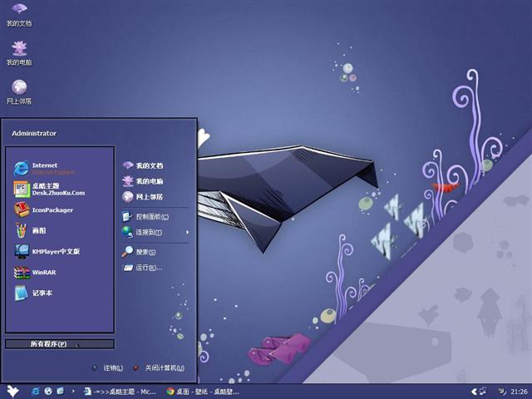Click the show desktop quick launch icon
Viewport: 532px width, 399px height.
[x=61, y=392]
